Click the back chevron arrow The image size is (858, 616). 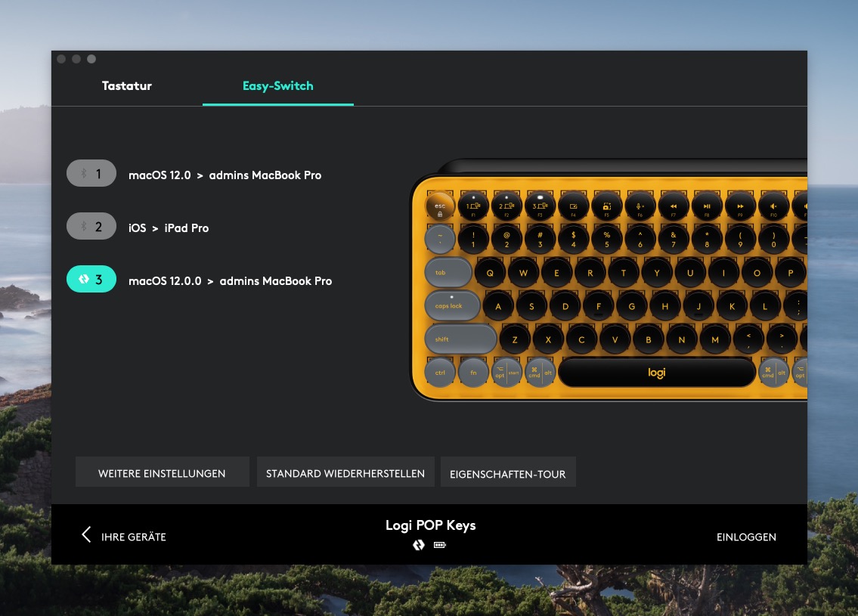pyautogui.click(x=86, y=535)
